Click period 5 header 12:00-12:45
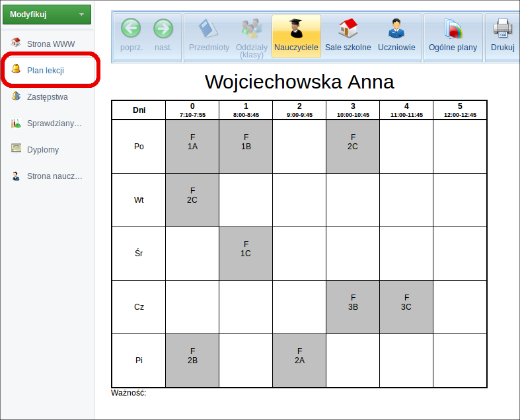This screenshot has width=520, height=420. click(460, 110)
